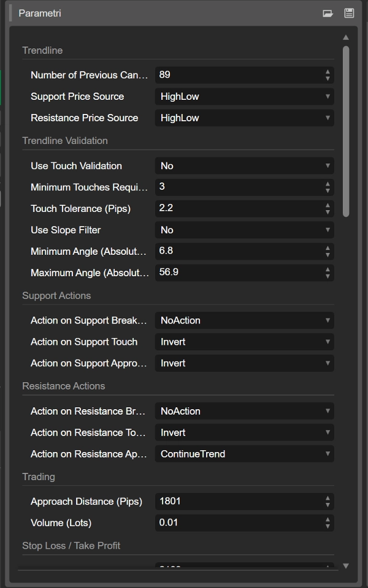
Task: Open the Action on Support Breakout dropdown
Action: 244,320
